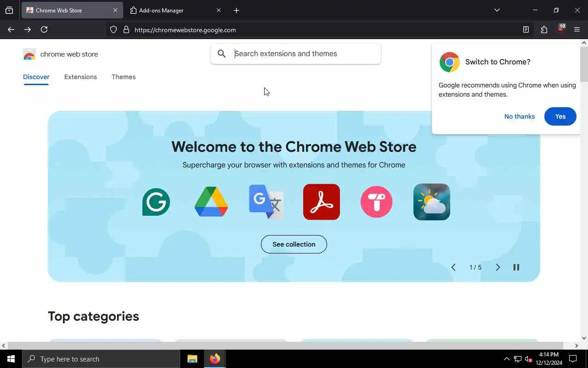Click the weather extension icon in the banner
This screenshot has width=588, height=368.
click(x=432, y=202)
